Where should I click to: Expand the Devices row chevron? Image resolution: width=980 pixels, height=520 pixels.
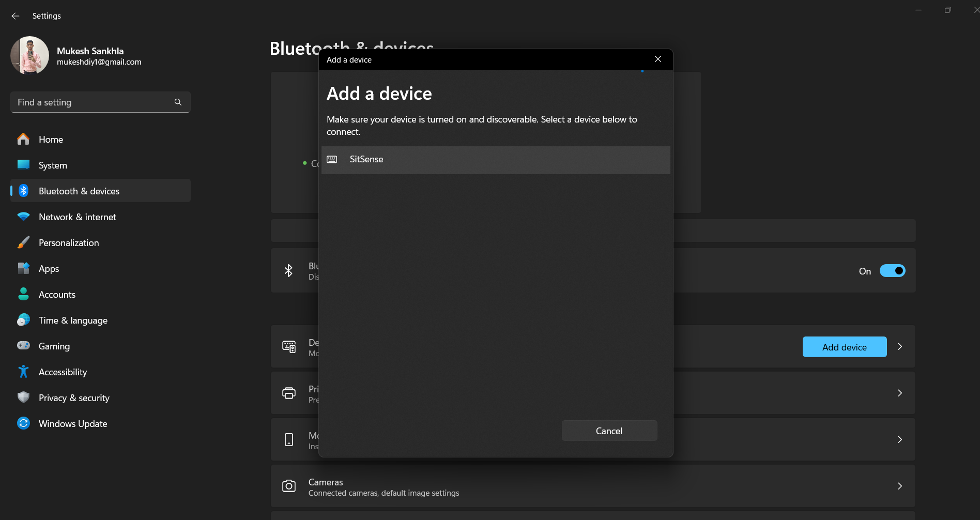point(900,346)
